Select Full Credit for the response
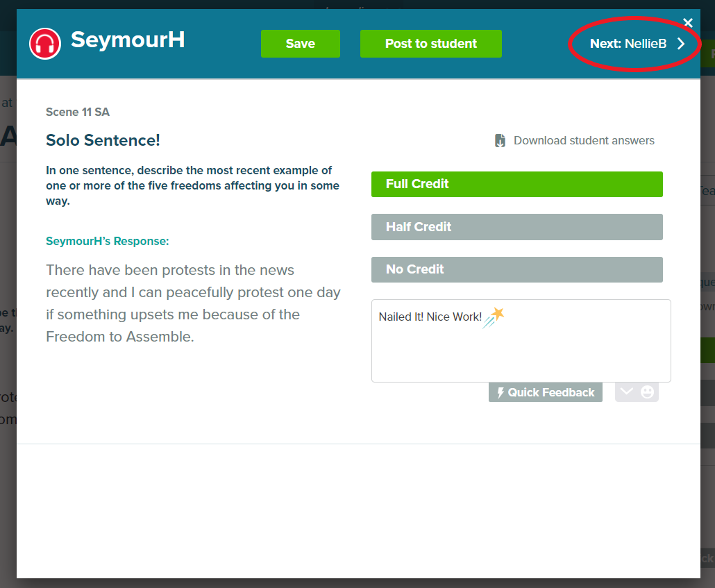This screenshot has width=715, height=588. pos(516,184)
